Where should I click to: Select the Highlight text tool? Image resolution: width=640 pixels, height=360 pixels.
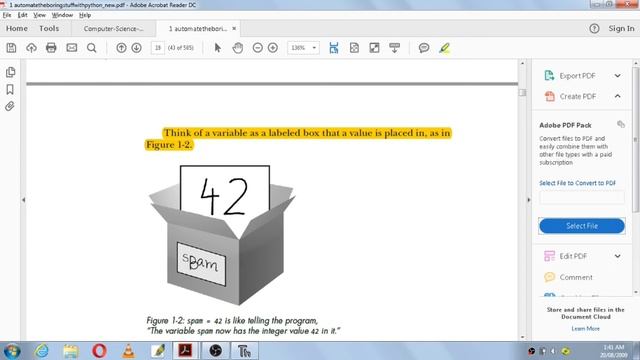444,48
